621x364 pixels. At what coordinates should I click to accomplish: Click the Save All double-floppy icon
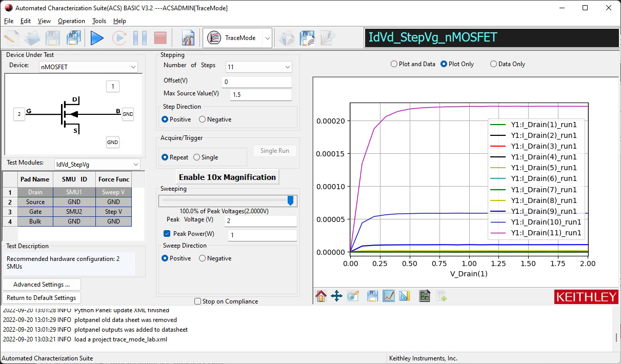click(74, 38)
